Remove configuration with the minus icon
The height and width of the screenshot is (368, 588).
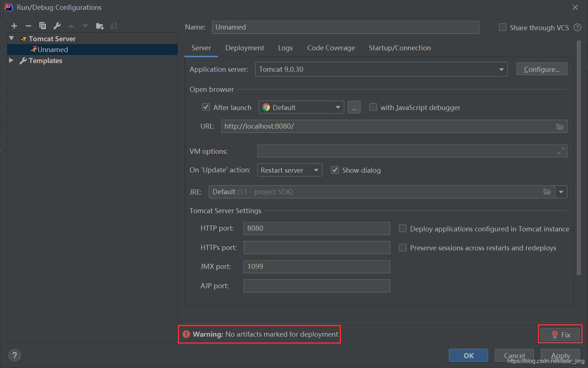point(28,26)
